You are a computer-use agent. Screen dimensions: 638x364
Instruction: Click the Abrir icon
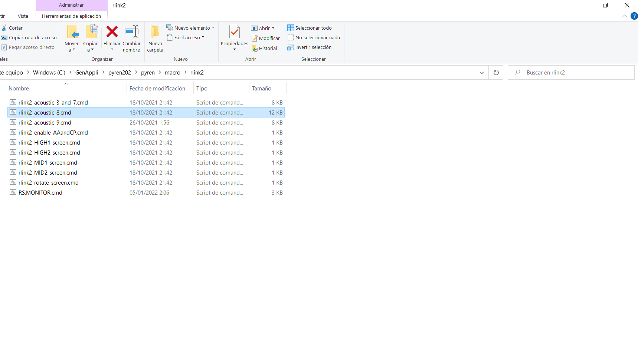click(254, 28)
